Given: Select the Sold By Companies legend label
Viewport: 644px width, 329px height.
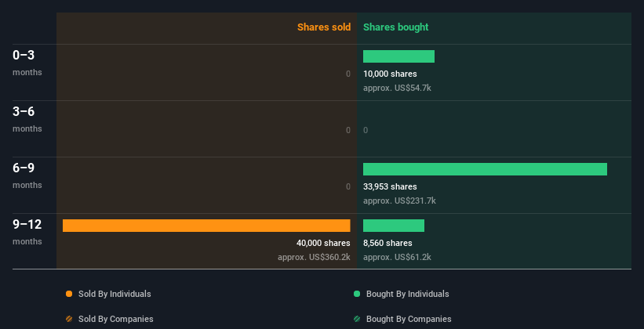Looking at the screenshot, I should pos(116,319).
